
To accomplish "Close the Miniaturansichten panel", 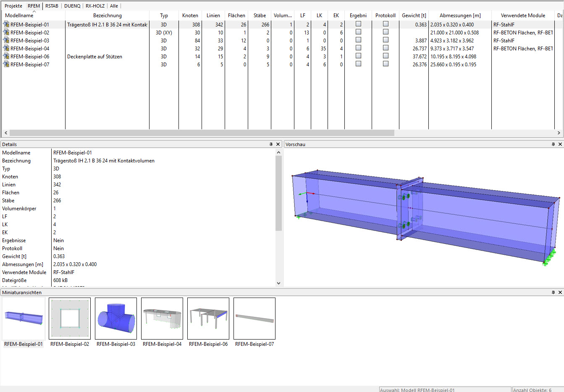I will tap(560, 292).
